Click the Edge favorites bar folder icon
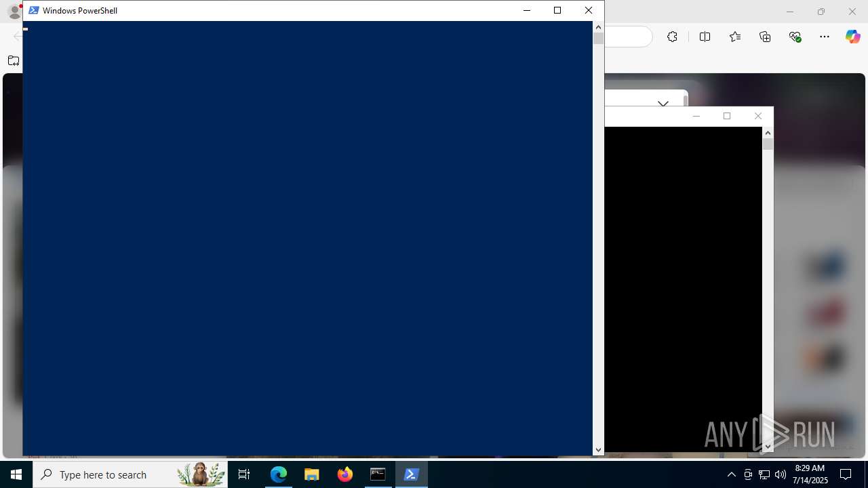The height and width of the screenshot is (488, 868). tap(14, 60)
